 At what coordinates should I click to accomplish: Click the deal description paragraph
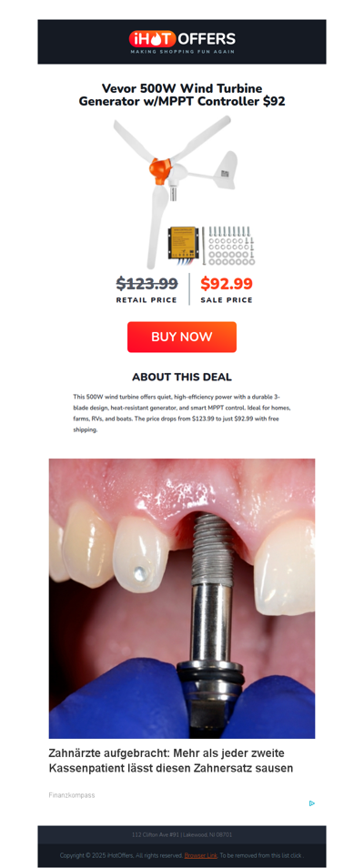182,413
